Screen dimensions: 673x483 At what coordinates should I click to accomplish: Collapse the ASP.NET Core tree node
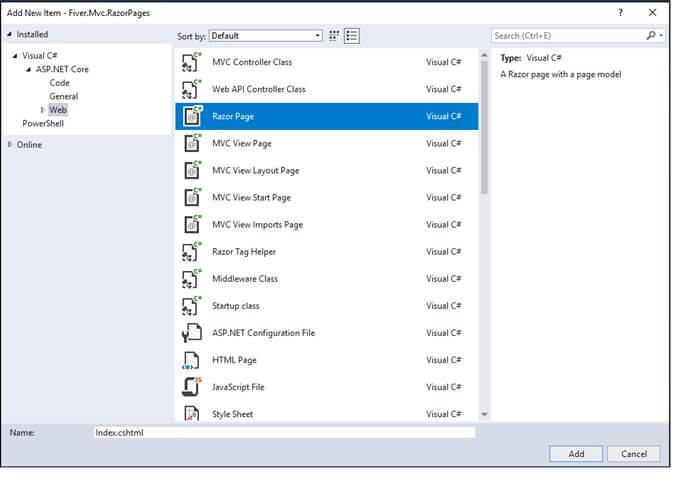point(29,70)
